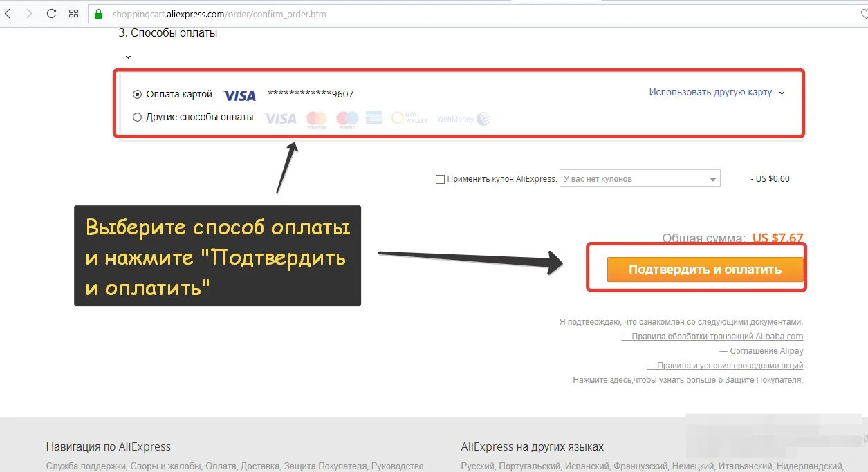The width and height of the screenshot is (868, 472).
Task: Select "Другие способы оплаты" radio button
Action: click(x=137, y=117)
